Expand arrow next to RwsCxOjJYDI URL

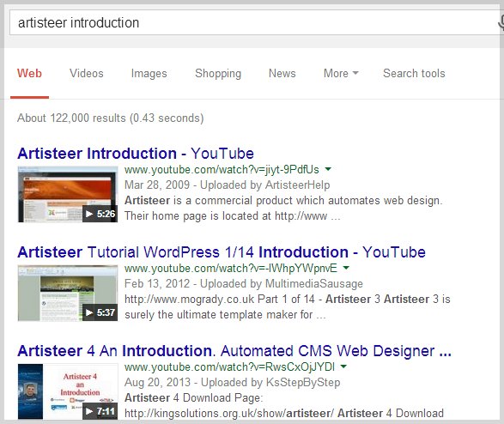coord(343,366)
